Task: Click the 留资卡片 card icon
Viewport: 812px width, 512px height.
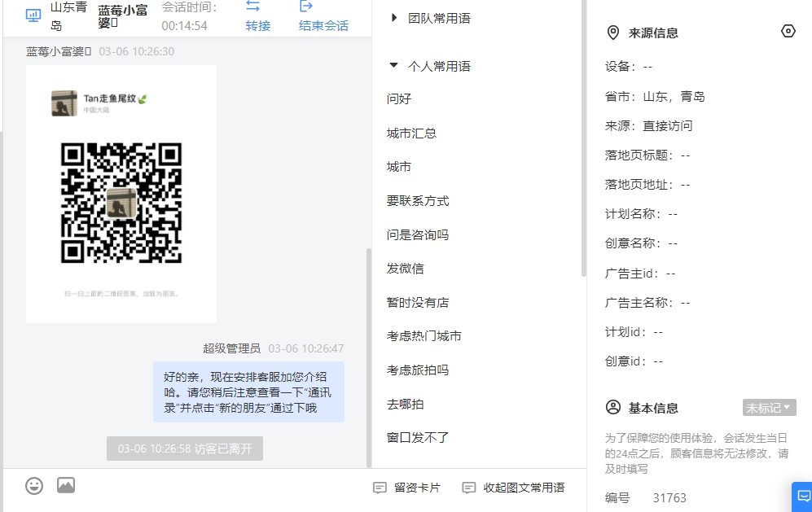Action: pyautogui.click(x=380, y=488)
